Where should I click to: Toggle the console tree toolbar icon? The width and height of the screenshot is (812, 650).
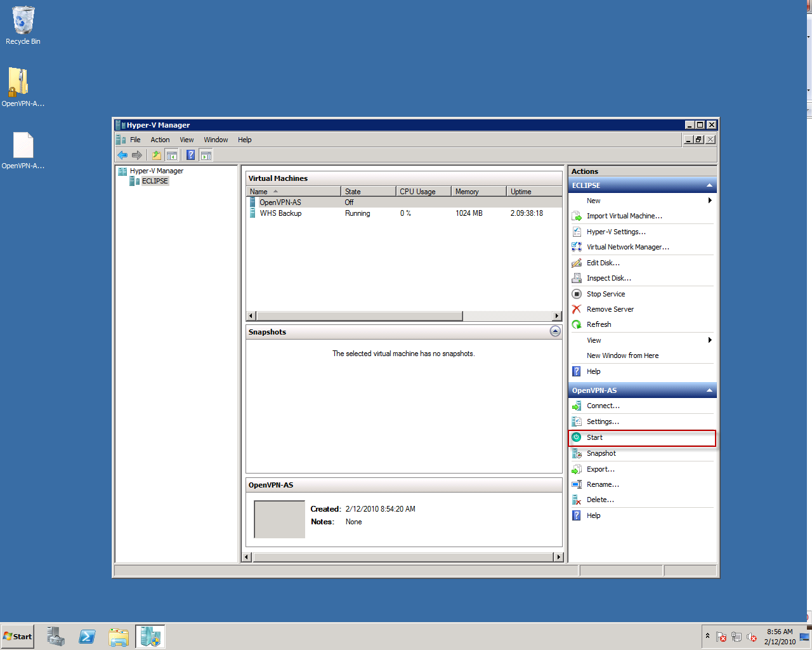pyautogui.click(x=171, y=155)
